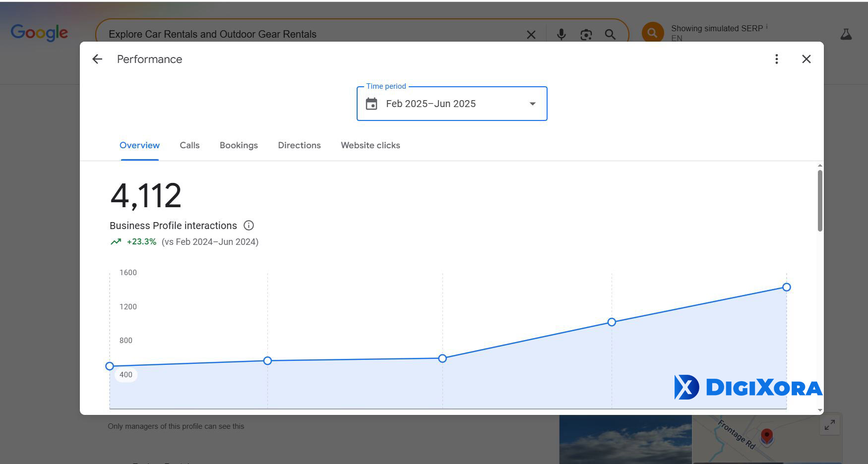Viewport: 868px width, 464px height.
Task: Click the Google logo
Action: [x=39, y=33]
